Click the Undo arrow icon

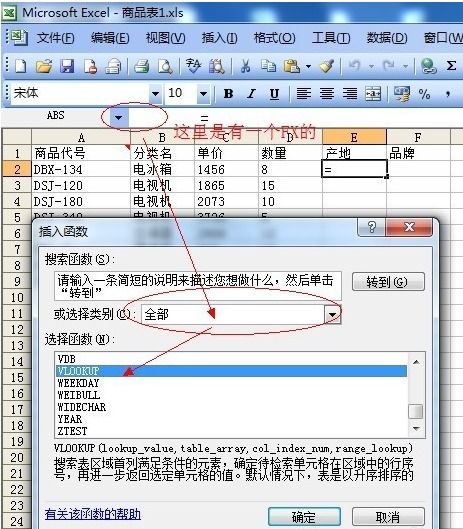pyautogui.click(x=354, y=65)
